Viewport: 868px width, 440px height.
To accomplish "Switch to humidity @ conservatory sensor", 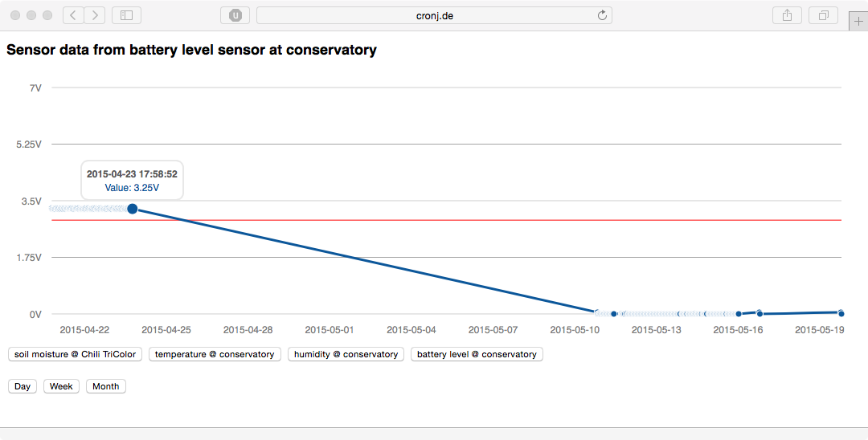I will [x=346, y=354].
